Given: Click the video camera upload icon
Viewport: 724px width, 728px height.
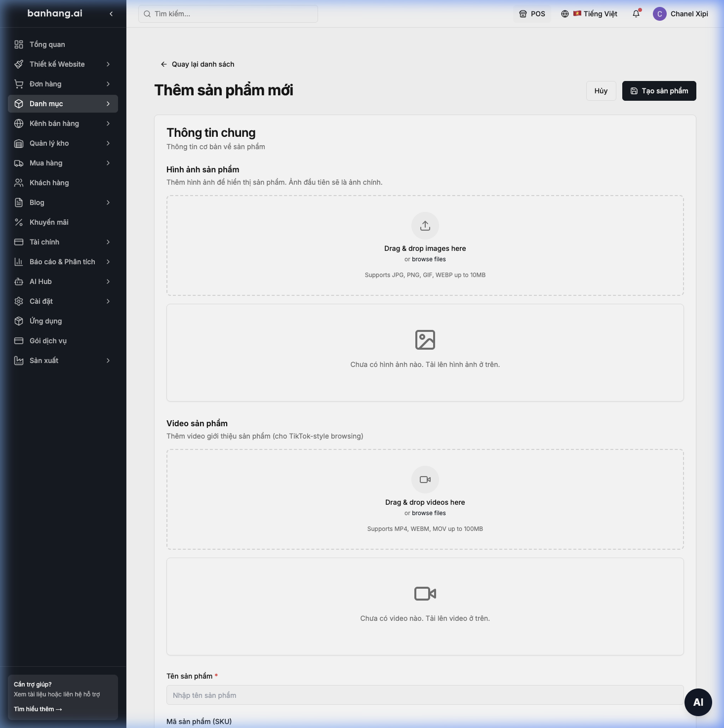Looking at the screenshot, I should point(425,480).
